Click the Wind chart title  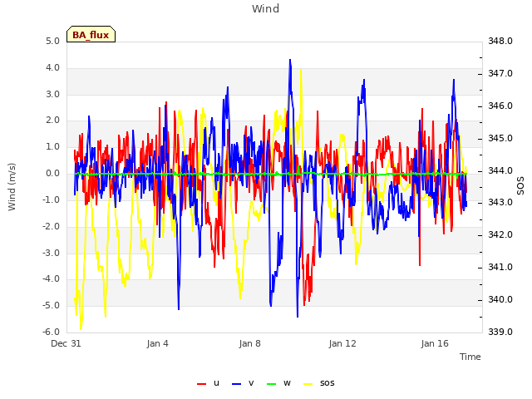coord(266,8)
